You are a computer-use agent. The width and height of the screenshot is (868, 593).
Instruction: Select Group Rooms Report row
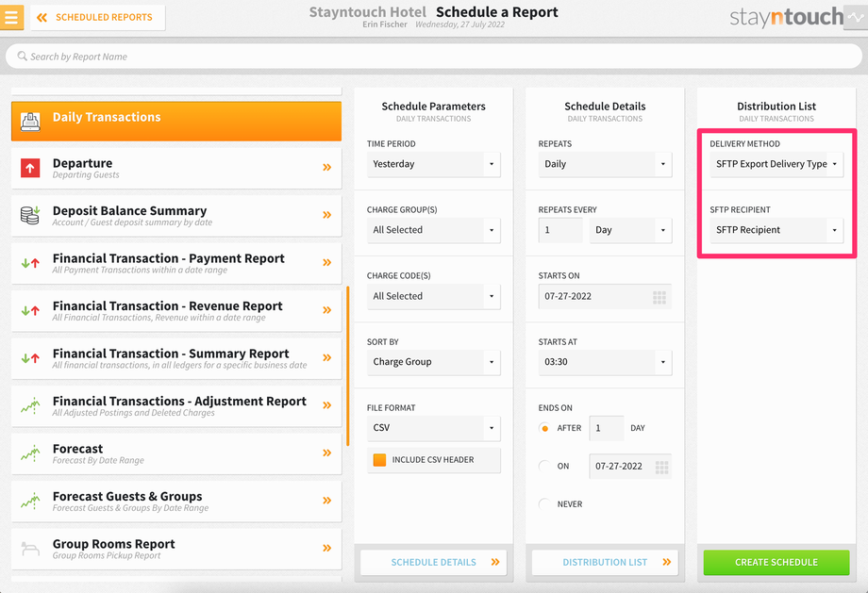coord(176,549)
